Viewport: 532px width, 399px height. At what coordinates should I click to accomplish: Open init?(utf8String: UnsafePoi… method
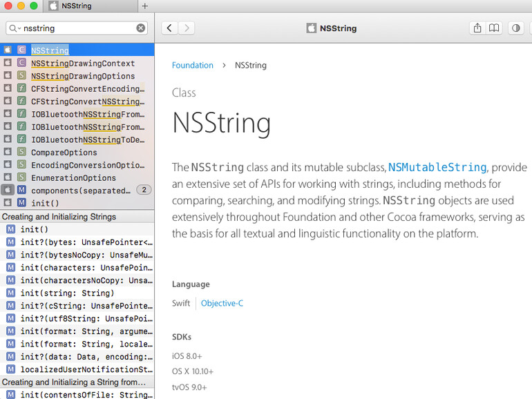click(x=77, y=318)
